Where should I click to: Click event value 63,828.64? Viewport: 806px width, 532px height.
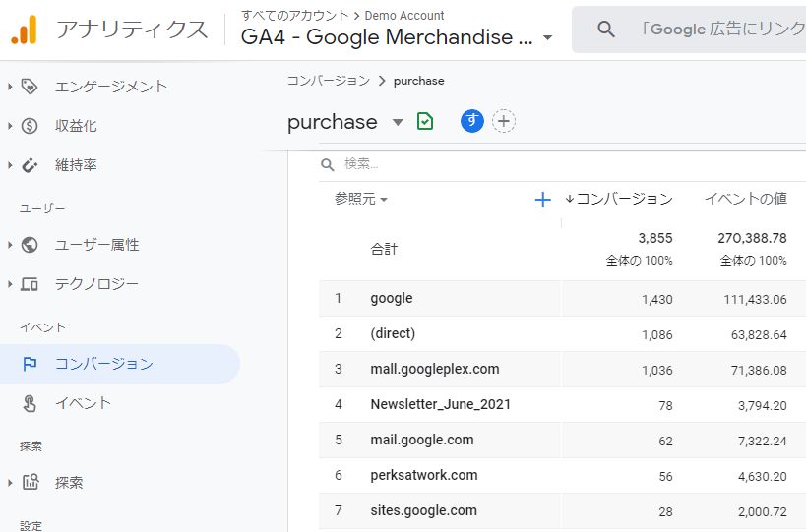[x=759, y=334]
